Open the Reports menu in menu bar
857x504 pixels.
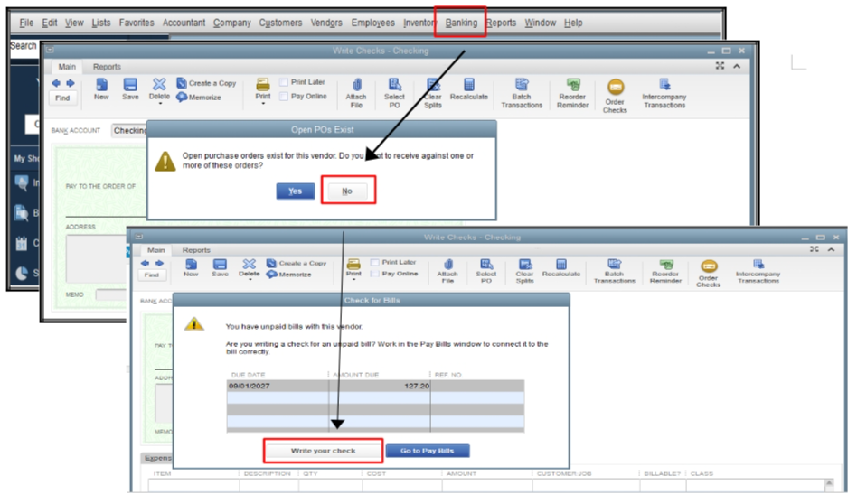pos(501,23)
